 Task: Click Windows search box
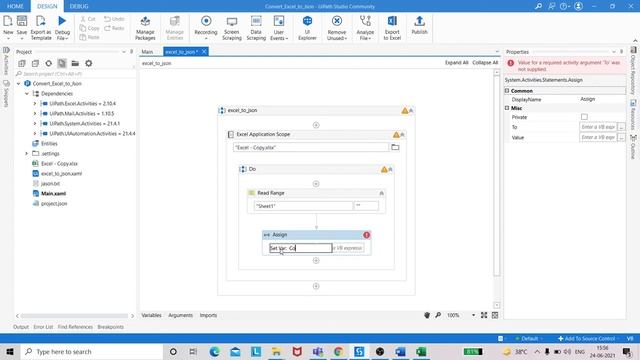(92, 351)
